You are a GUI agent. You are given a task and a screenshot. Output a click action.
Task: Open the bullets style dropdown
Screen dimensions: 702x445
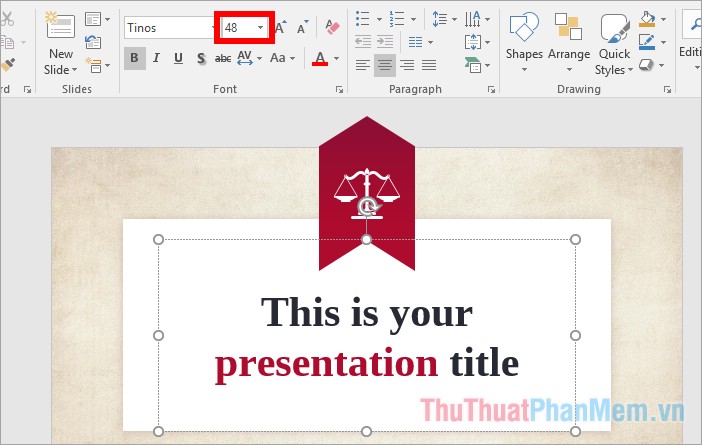[x=379, y=19]
